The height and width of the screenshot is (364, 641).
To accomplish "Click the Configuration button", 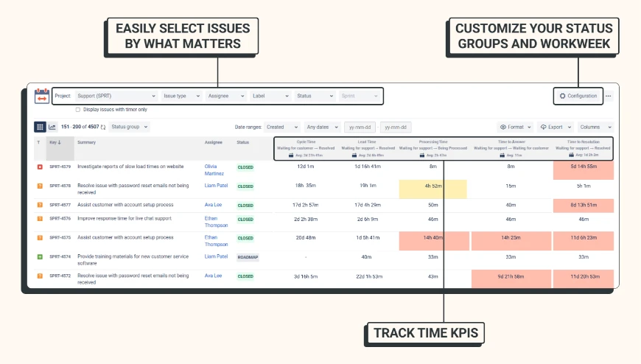I will point(578,96).
